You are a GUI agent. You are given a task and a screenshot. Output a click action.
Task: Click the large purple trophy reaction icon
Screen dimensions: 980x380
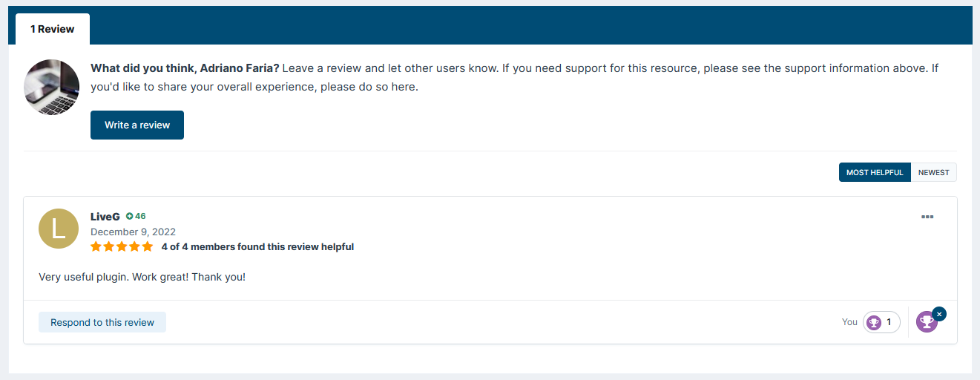pos(926,322)
